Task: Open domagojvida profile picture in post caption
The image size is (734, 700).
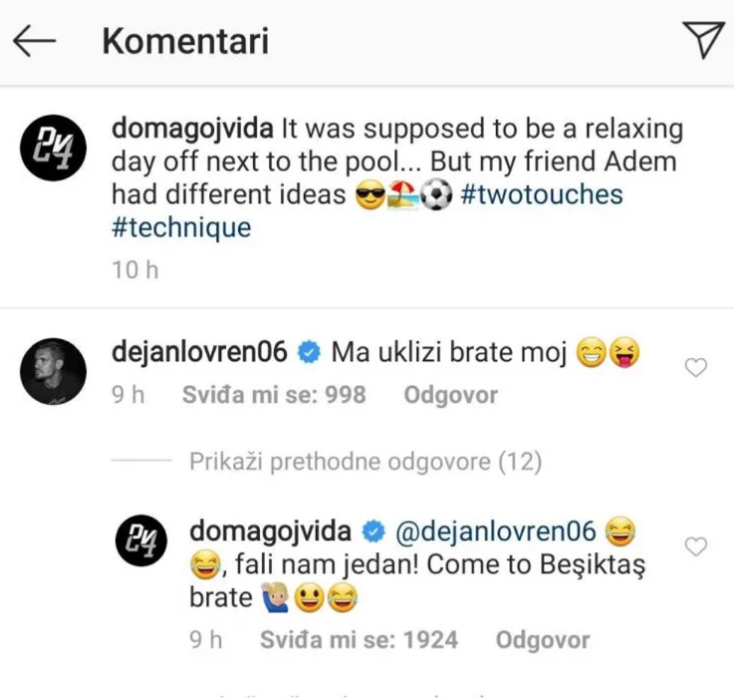Action: [x=53, y=148]
